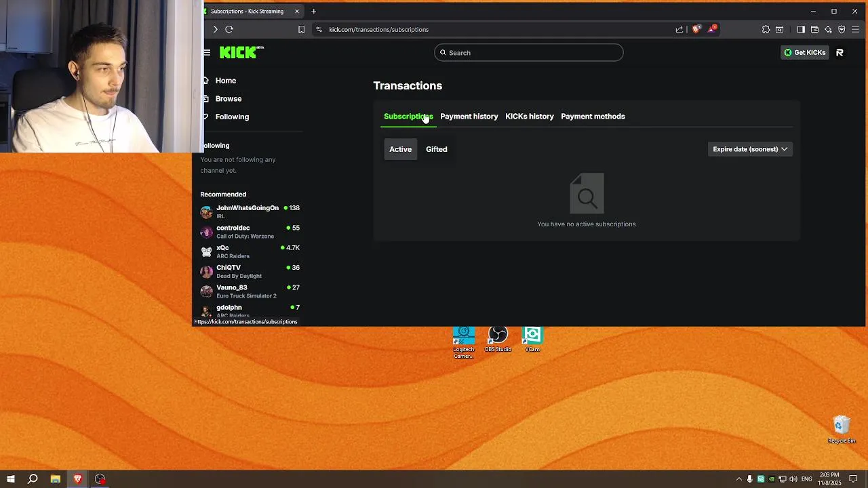This screenshot has width=868, height=488.
Task: Open controldec recommended channel
Action: coord(250,232)
